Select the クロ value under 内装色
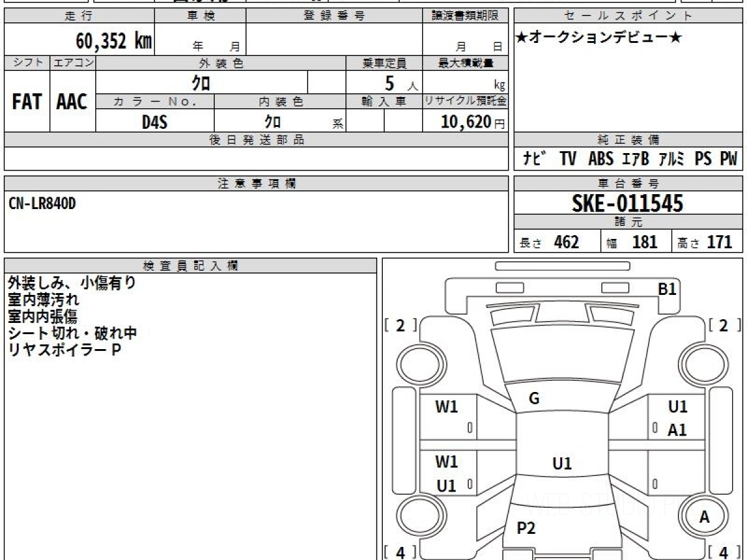 pos(272,121)
